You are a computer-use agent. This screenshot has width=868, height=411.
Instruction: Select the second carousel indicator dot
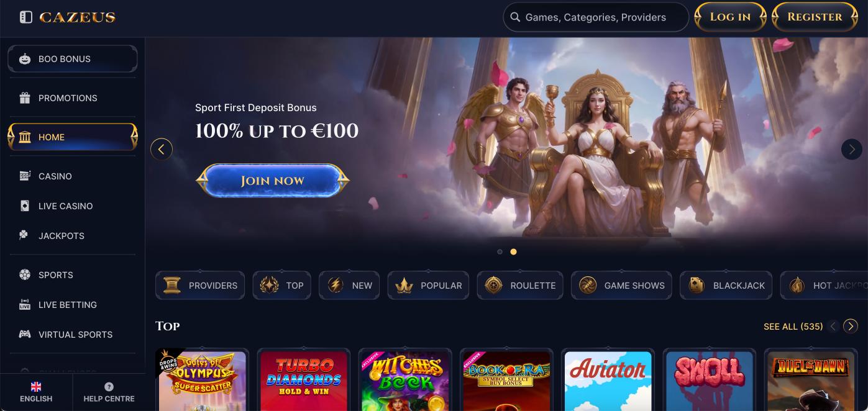click(x=513, y=252)
